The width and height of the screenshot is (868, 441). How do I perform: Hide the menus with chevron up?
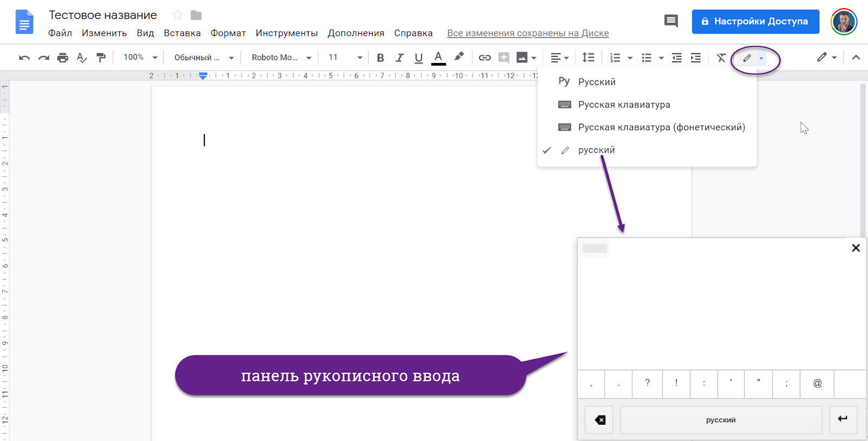[x=856, y=57]
